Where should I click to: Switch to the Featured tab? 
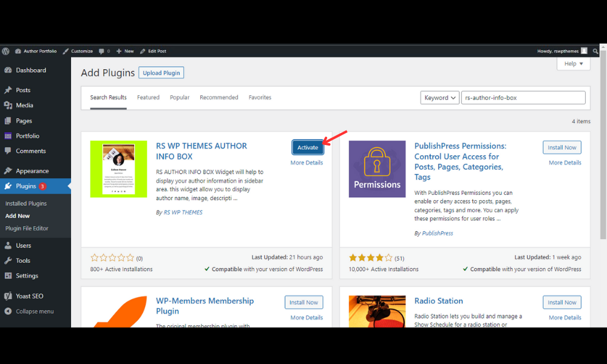148,98
